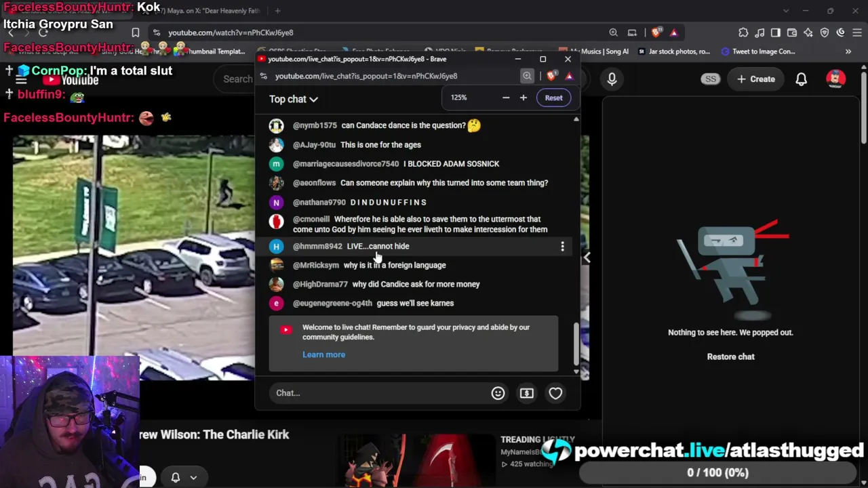Screen dimensions: 868x488
Task: Open the Brave main hamburger menu
Action: [x=857, y=33]
